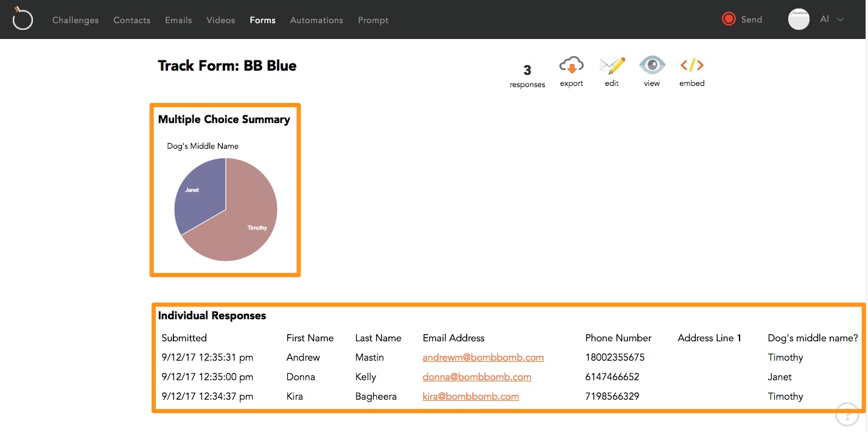Follow the kira@bombbomb.com link
Image resolution: width=868 pixels, height=432 pixels.
(471, 397)
